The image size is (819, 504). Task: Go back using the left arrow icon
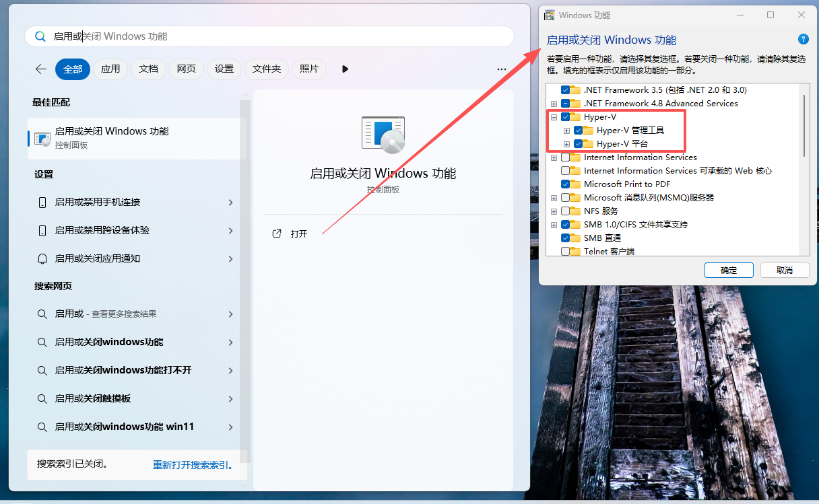pyautogui.click(x=41, y=69)
